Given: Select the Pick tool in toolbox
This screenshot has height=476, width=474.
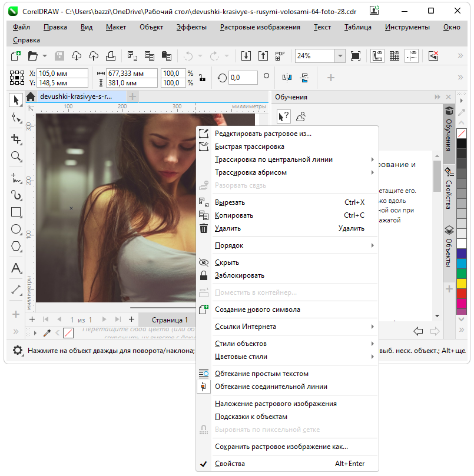Looking at the screenshot, I should tap(16, 100).
